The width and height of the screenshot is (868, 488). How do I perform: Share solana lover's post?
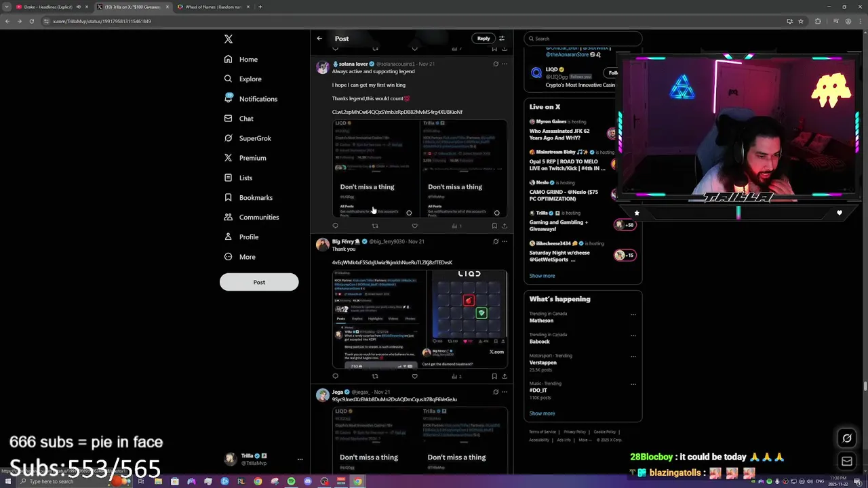[x=505, y=226]
